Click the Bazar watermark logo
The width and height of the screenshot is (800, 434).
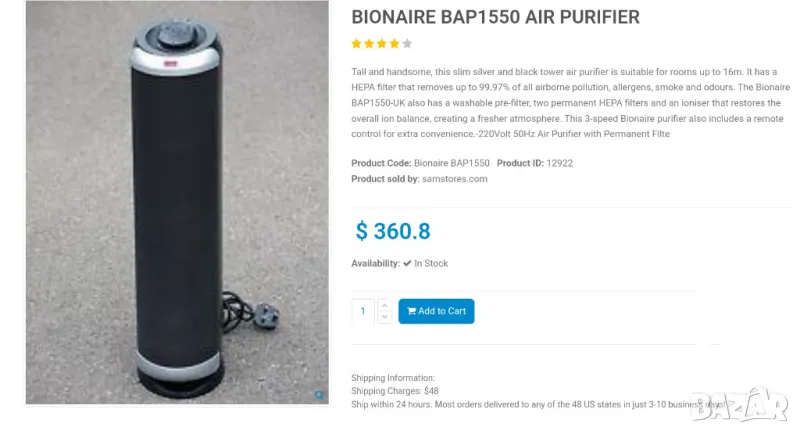(741, 403)
